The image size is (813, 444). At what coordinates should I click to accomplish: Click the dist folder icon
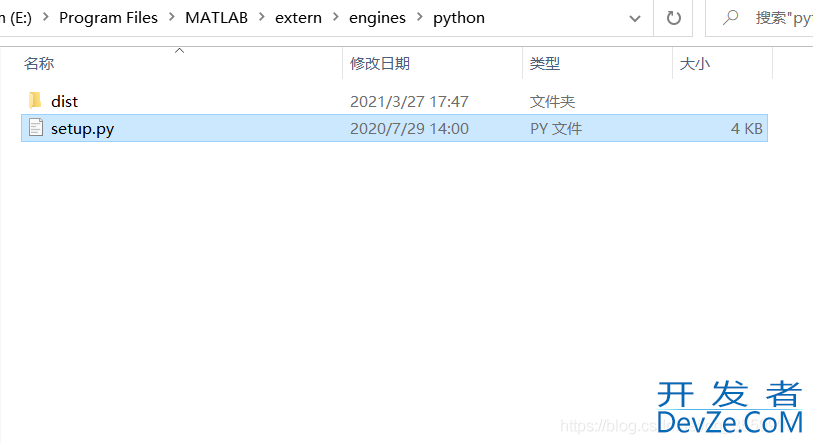coord(35,101)
